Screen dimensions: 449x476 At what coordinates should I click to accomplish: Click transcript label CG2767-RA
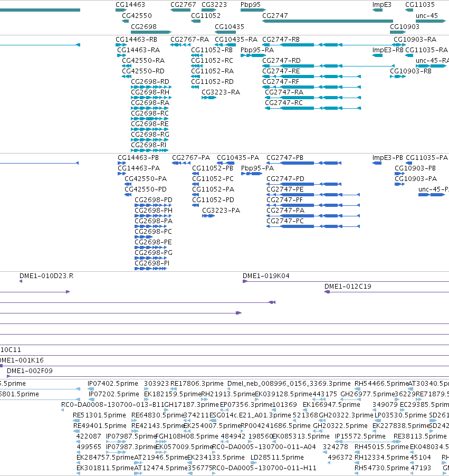189,40
